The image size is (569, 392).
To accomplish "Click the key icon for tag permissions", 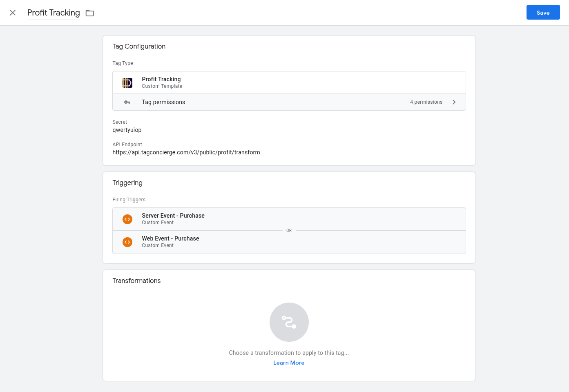I will tap(127, 102).
